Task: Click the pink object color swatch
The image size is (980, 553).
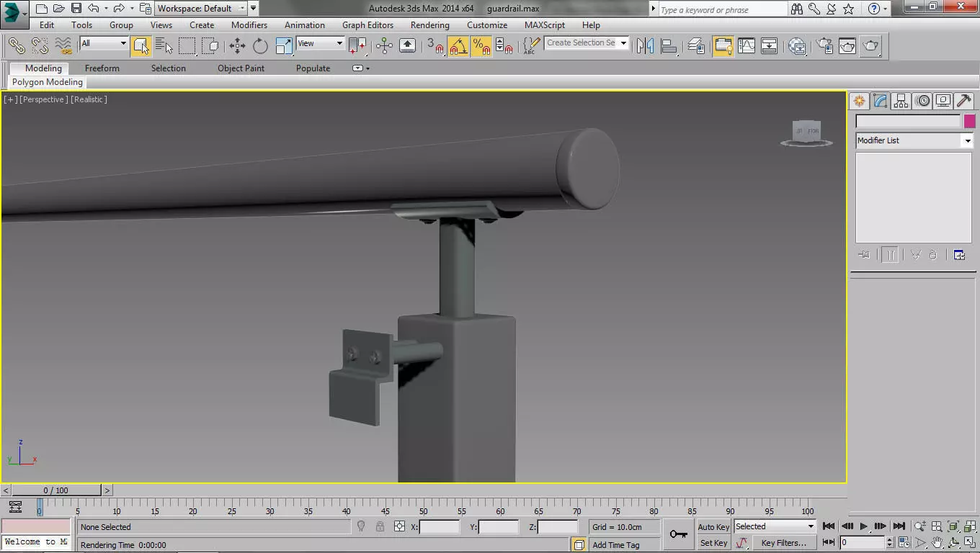Action: pyautogui.click(x=969, y=121)
